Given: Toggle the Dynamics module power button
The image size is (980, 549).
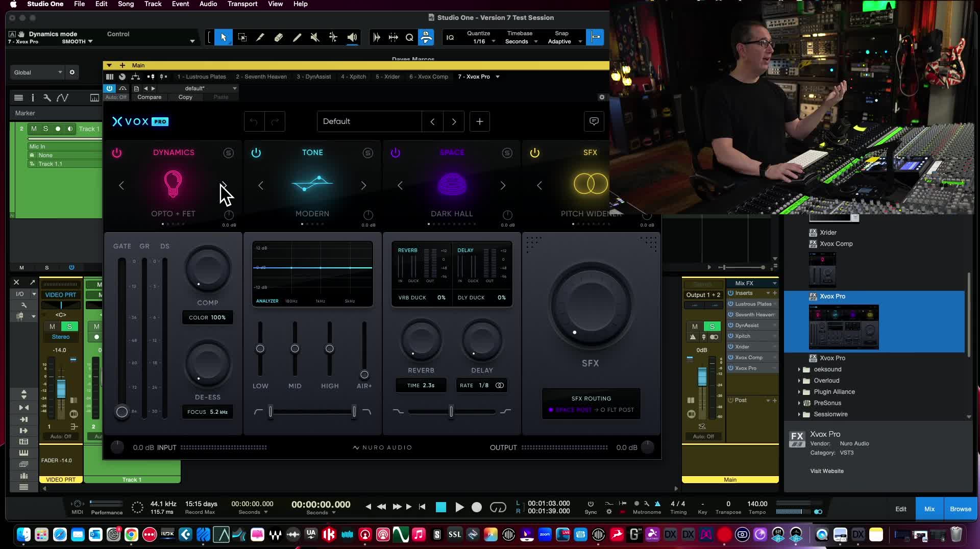Looking at the screenshot, I should pos(117,153).
